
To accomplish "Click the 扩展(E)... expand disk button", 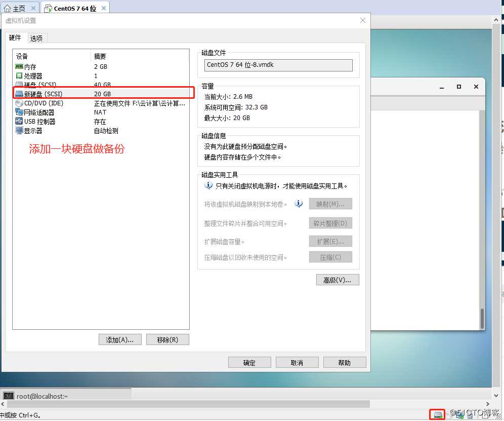I will coord(330,241).
